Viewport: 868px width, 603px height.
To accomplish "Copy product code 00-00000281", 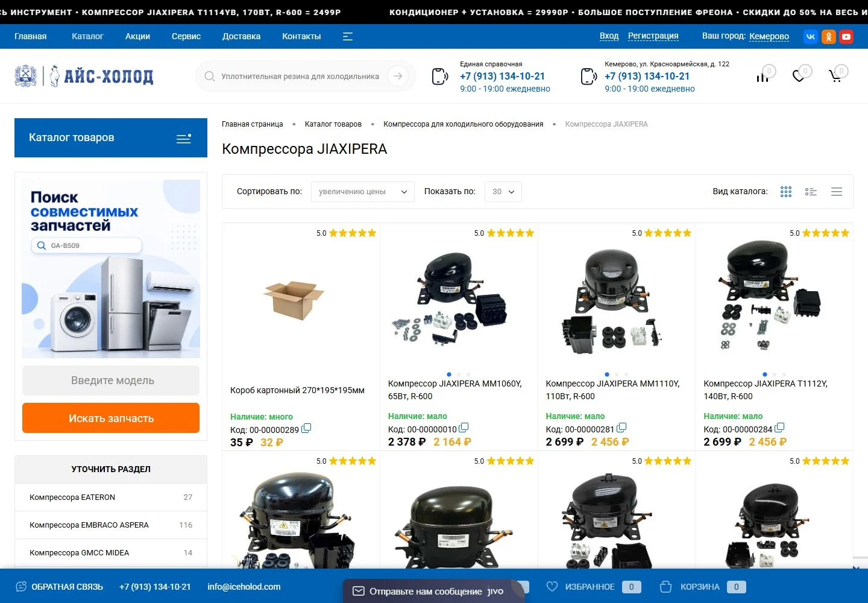I will (x=621, y=428).
